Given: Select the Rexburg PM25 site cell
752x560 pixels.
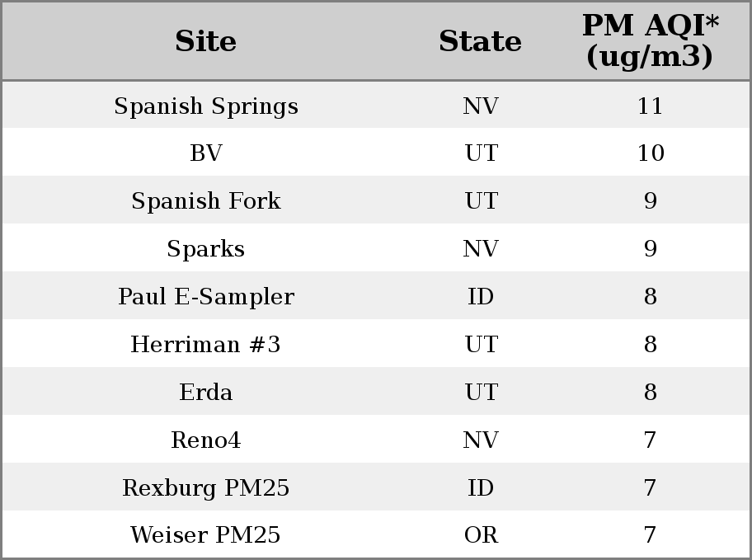Looking at the screenshot, I should [206, 487].
